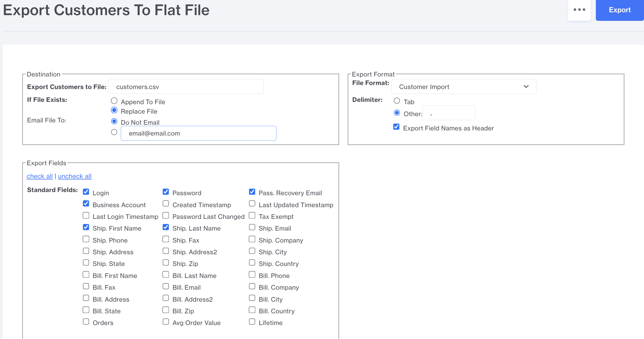Check the Last Updated Timestamp checkbox

pyautogui.click(x=252, y=204)
